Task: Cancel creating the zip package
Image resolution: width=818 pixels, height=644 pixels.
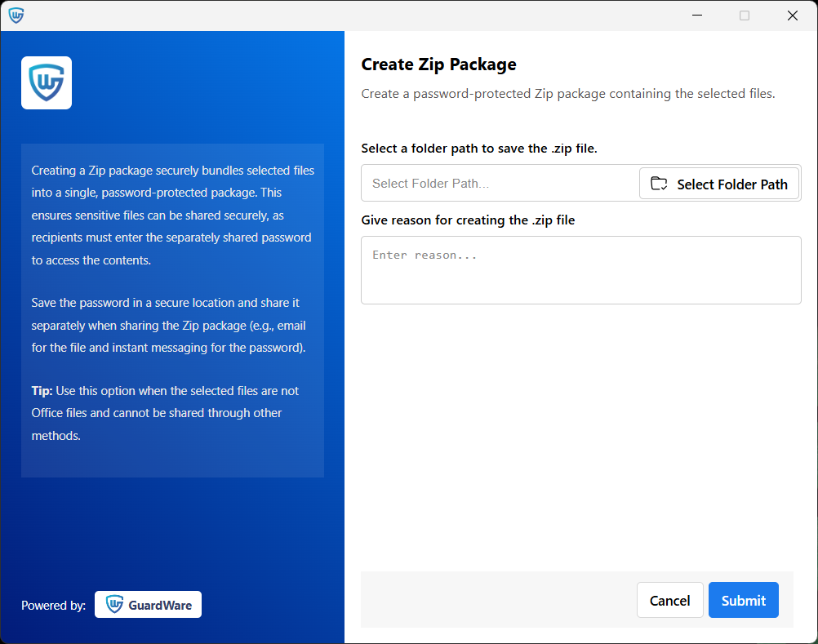Action: click(669, 600)
